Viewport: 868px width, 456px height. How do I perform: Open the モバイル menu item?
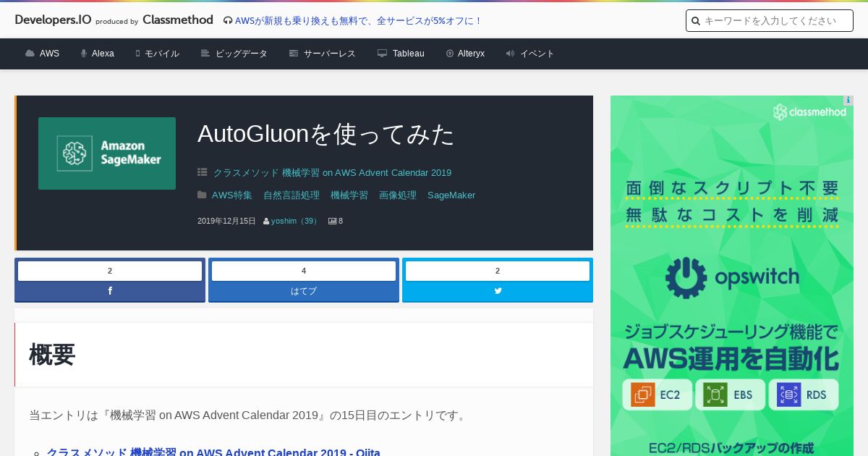tap(162, 54)
